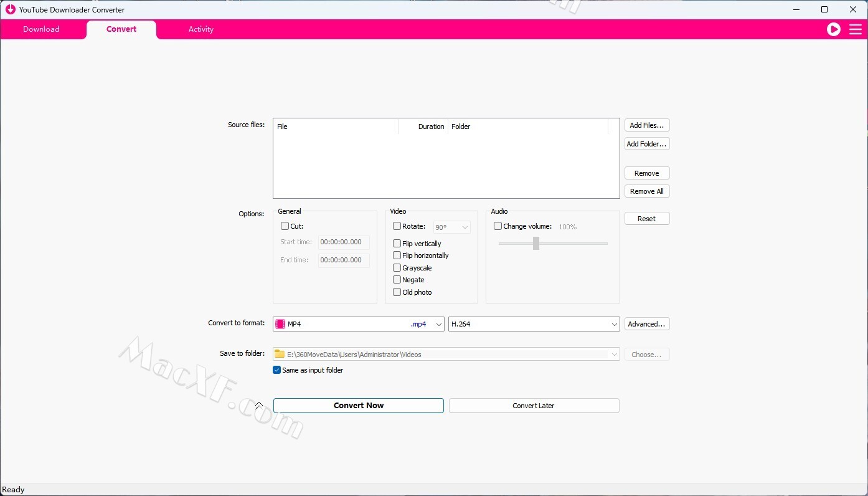Click the MP4 film format icon
The width and height of the screenshot is (868, 496).
tap(280, 324)
